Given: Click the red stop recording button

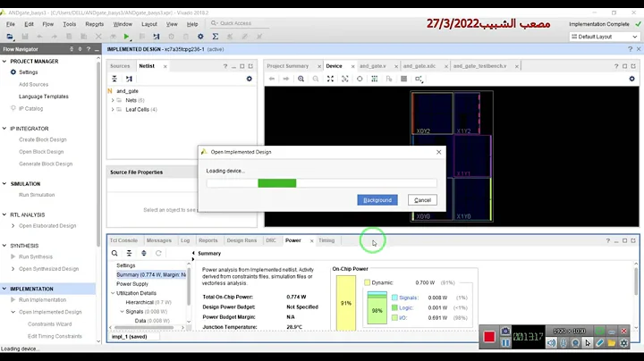Looking at the screenshot, I should click(489, 337).
